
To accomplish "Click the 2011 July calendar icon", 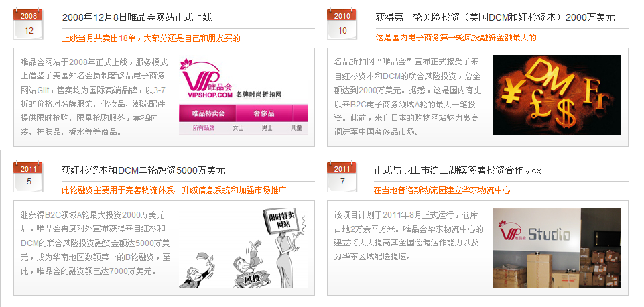I will click(342, 176).
